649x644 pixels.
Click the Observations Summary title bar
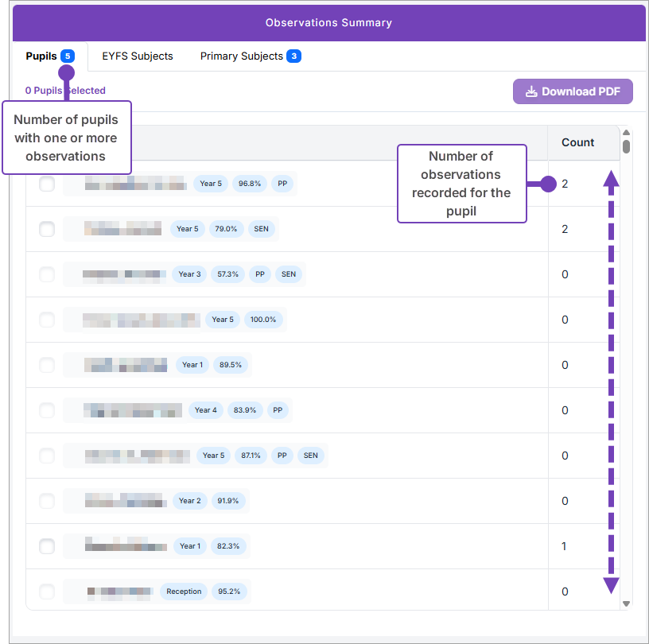click(328, 23)
